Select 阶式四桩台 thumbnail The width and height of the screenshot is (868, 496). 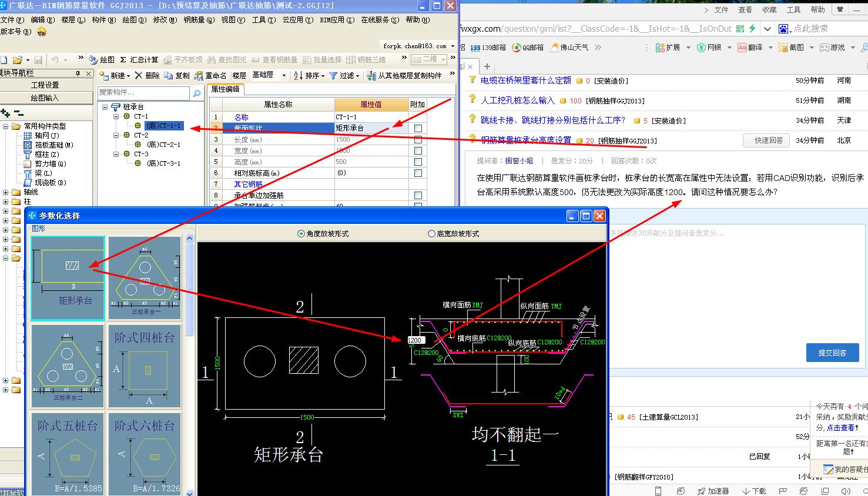[x=145, y=366]
